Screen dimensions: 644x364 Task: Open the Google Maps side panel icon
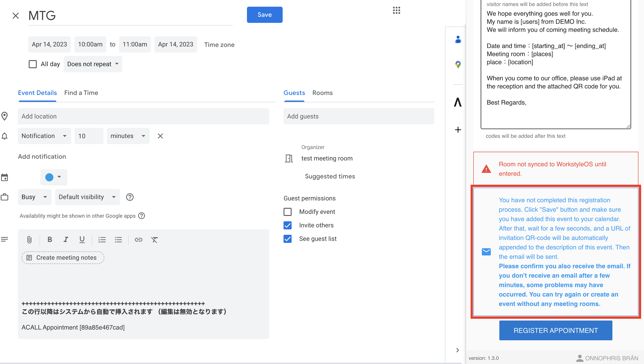(x=458, y=65)
